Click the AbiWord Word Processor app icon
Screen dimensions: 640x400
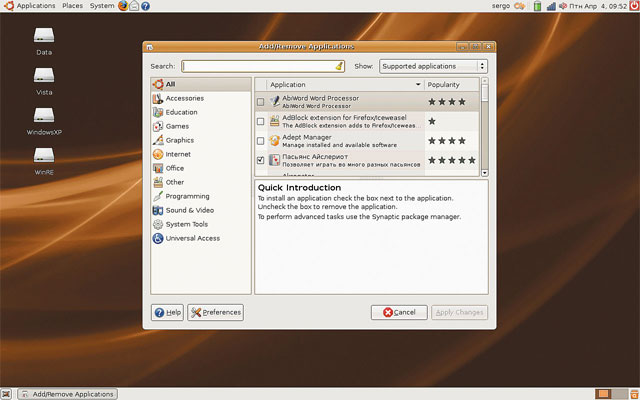[275, 102]
